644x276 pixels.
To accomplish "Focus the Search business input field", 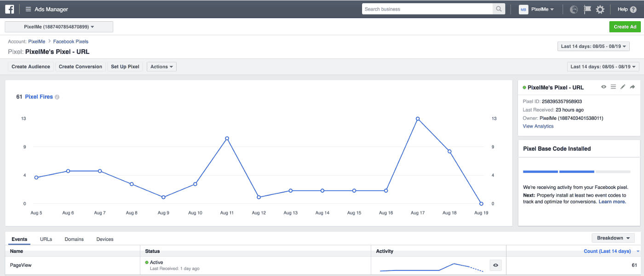I will 427,9.
